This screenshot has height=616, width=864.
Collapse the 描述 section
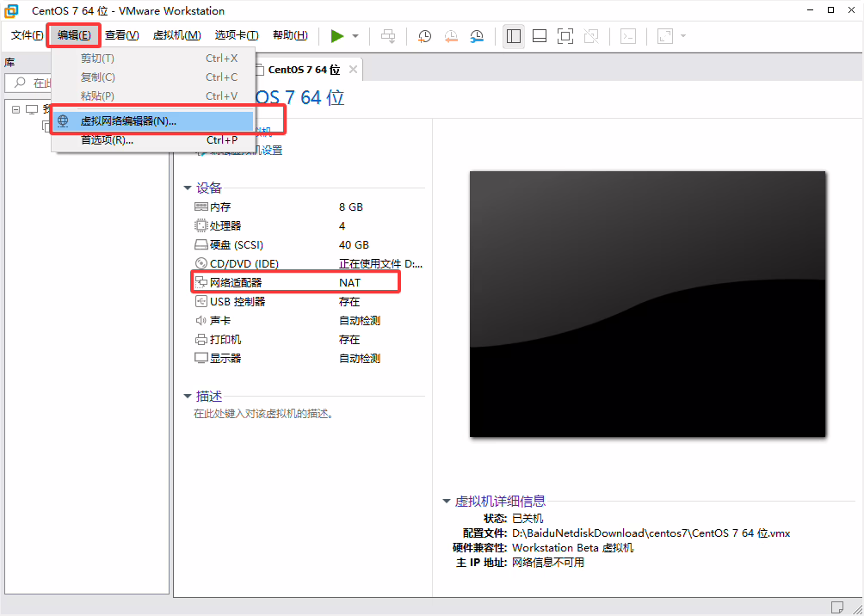click(188, 396)
